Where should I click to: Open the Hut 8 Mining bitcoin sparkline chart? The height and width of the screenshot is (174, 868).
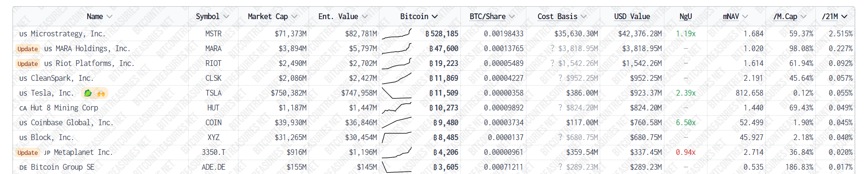point(397,108)
